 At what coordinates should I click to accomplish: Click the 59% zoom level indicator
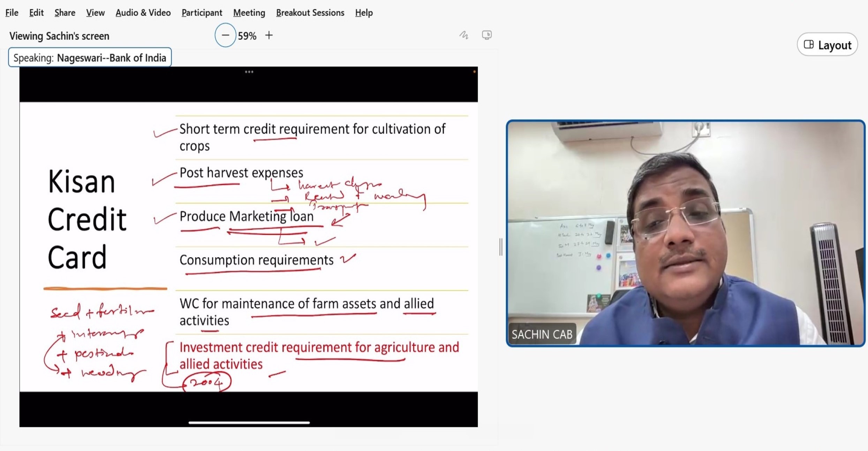[247, 36]
